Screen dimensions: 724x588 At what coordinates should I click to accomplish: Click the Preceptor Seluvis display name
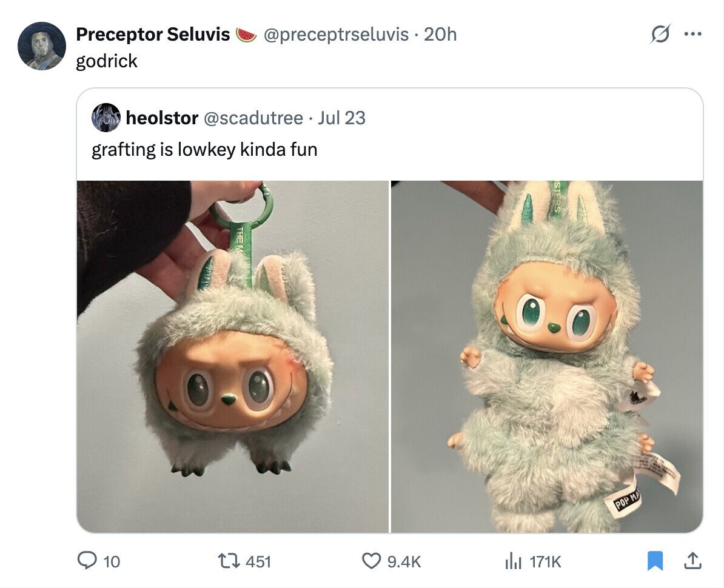coord(153,34)
